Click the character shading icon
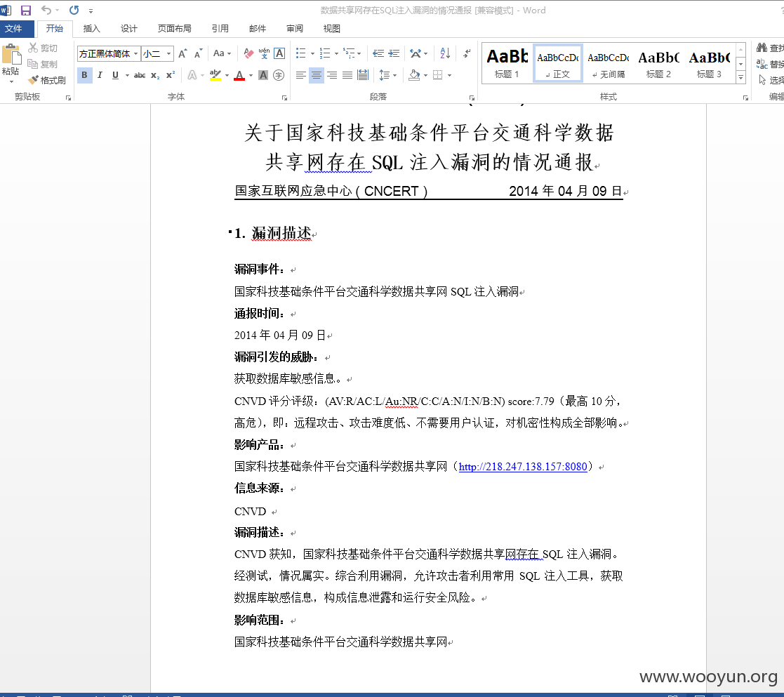Image resolution: width=784 pixels, height=697 pixels. [x=263, y=75]
